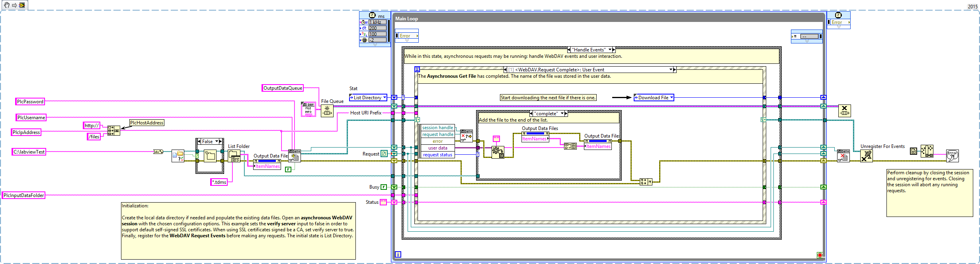Go to next event case in event structure
980x264 pixels.
pyautogui.click(x=675, y=70)
